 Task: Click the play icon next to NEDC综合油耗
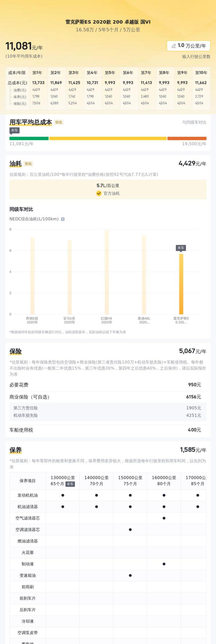tap(63, 219)
